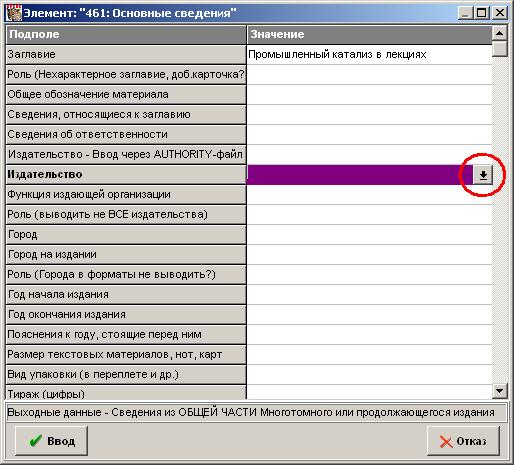Image resolution: width=514 pixels, height=465 pixels.
Task: Select the Город value cell
Action: (369, 235)
